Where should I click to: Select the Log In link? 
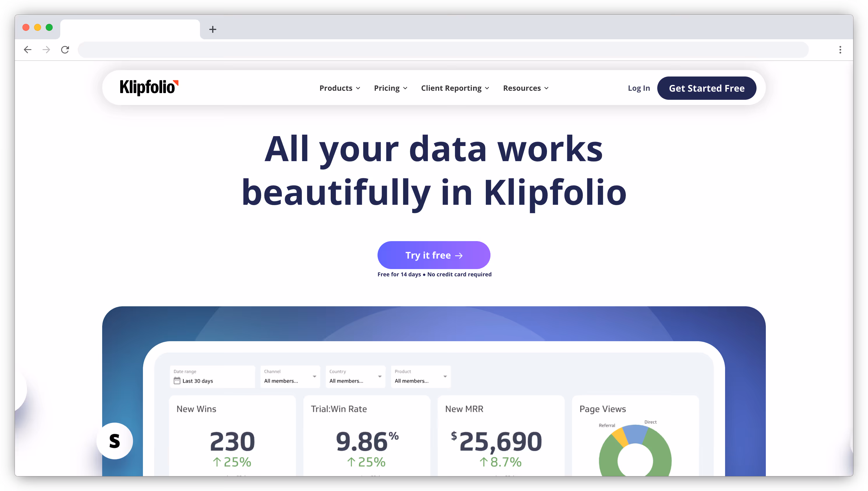(x=639, y=88)
